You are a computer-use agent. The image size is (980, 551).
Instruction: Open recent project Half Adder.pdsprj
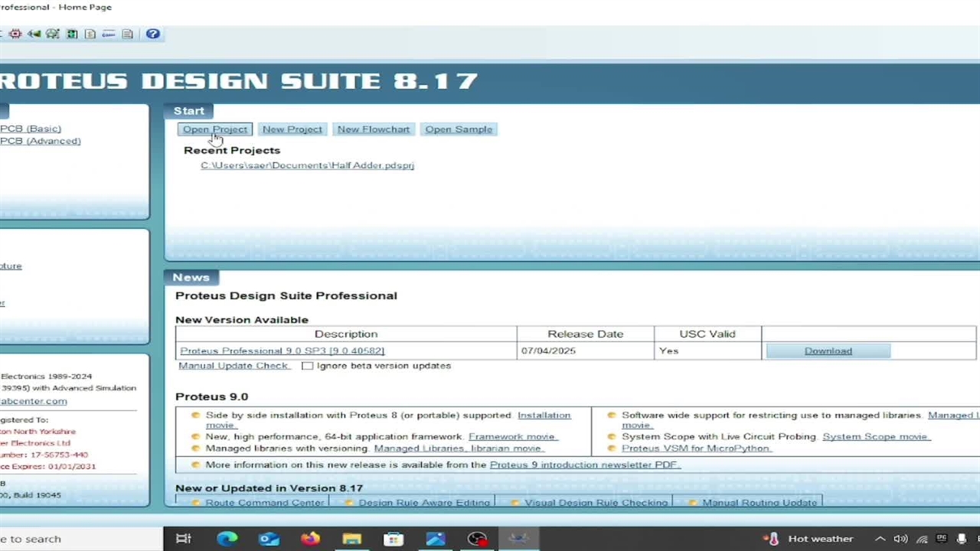tap(307, 165)
